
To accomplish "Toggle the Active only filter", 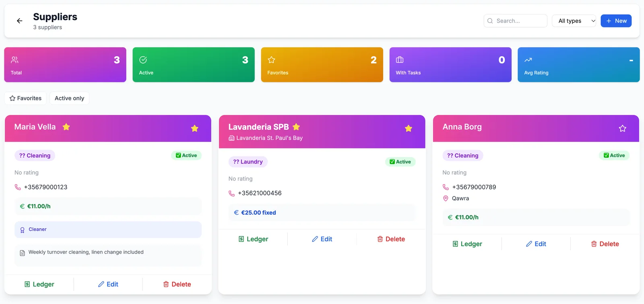I will click(69, 98).
